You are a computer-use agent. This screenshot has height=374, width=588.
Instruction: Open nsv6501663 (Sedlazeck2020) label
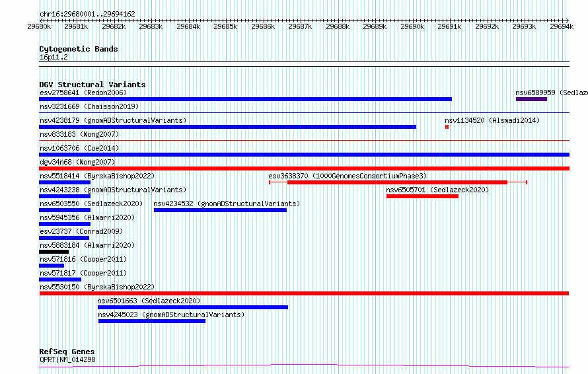(x=149, y=301)
